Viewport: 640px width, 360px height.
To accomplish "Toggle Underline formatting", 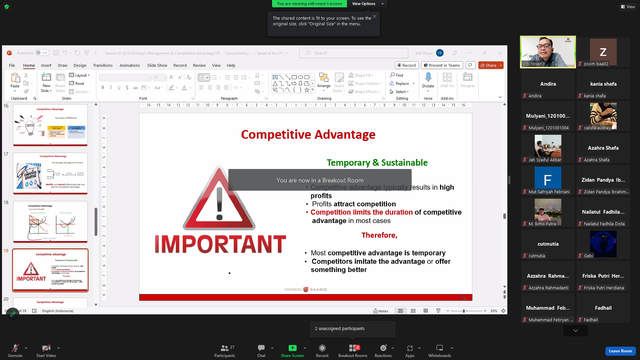I will click(x=119, y=88).
